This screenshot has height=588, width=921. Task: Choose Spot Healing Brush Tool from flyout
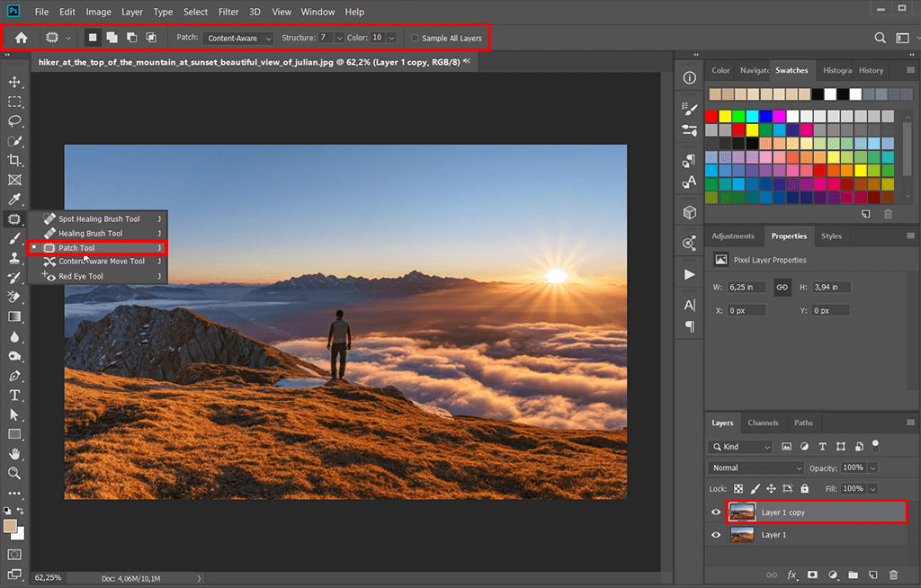99,218
